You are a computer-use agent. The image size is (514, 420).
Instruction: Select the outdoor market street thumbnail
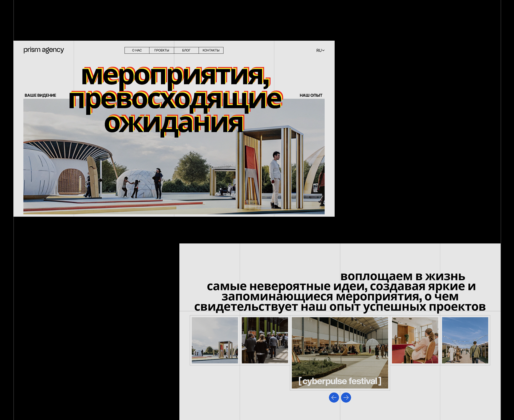tap(465, 340)
